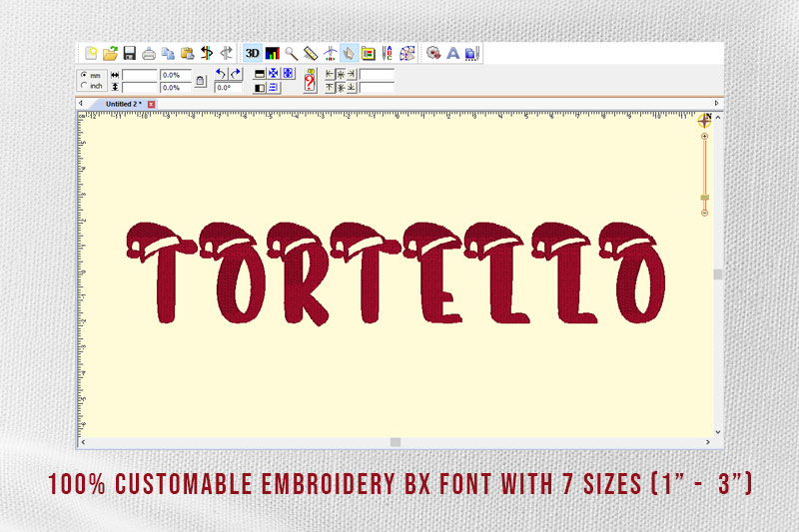The width and height of the screenshot is (799, 532).
Task: Select the embroidered TORTELLO lettering
Action: tap(396, 273)
